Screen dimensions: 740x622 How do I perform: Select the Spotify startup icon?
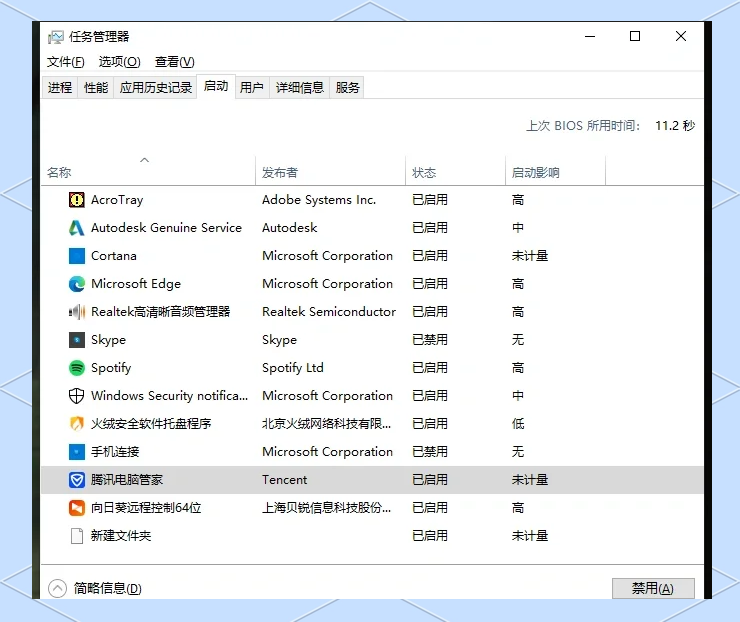(x=77, y=368)
